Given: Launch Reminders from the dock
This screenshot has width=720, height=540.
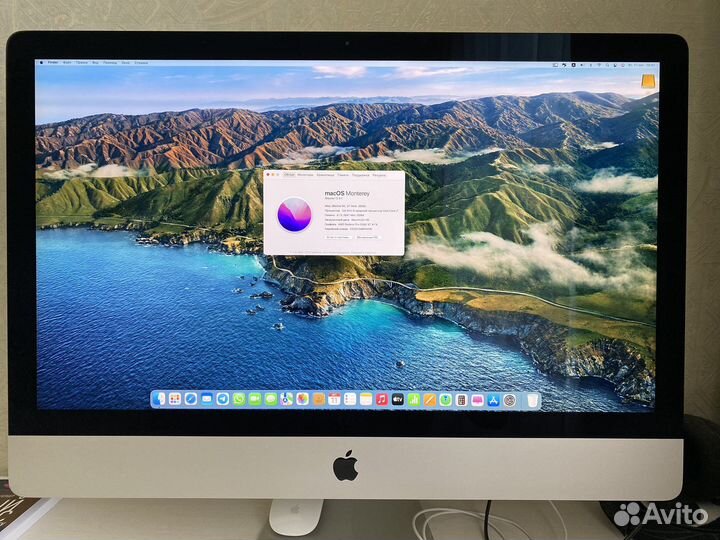Looking at the screenshot, I should (350, 399).
